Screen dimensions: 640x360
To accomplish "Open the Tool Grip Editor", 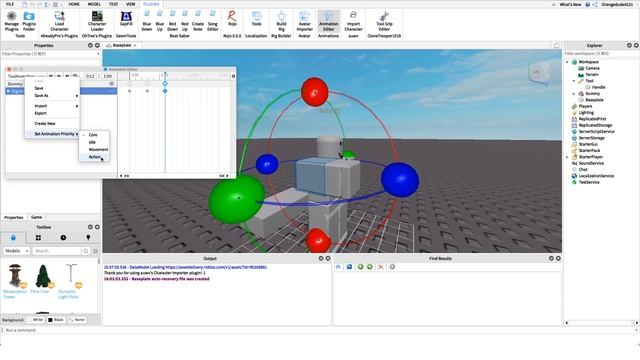I will [384, 21].
